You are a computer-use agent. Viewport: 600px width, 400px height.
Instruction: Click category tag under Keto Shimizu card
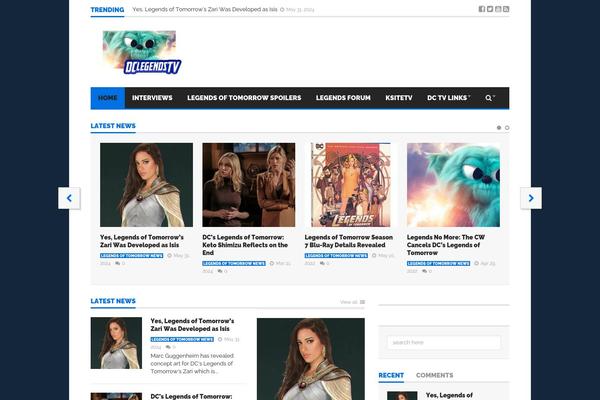point(234,263)
